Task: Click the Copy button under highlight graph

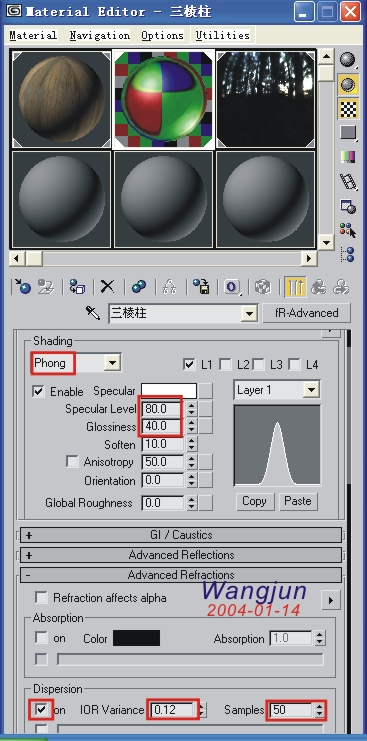Action: point(255,501)
